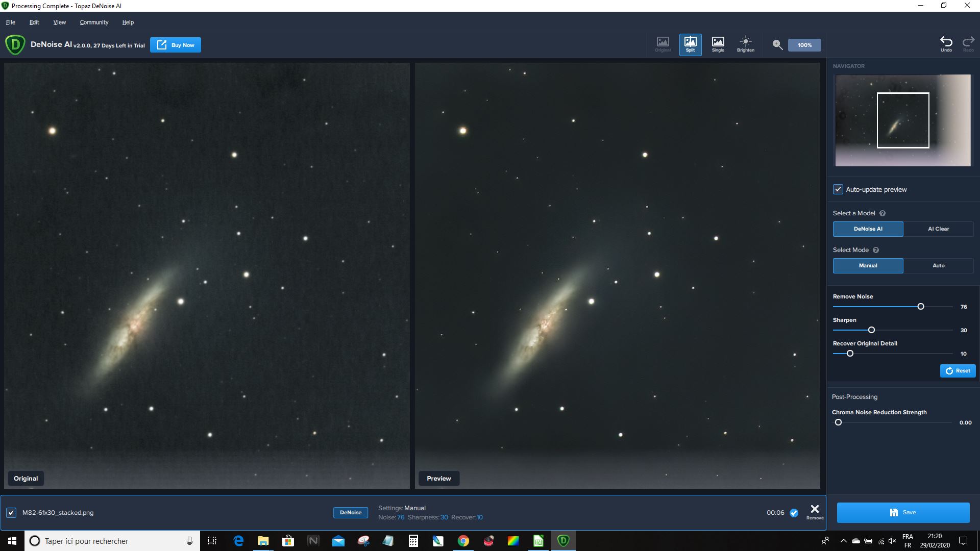The height and width of the screenshot is (551, 980).
Task: Click the Topaz DeNoise taskbar icon
Action: pos(563,541)
